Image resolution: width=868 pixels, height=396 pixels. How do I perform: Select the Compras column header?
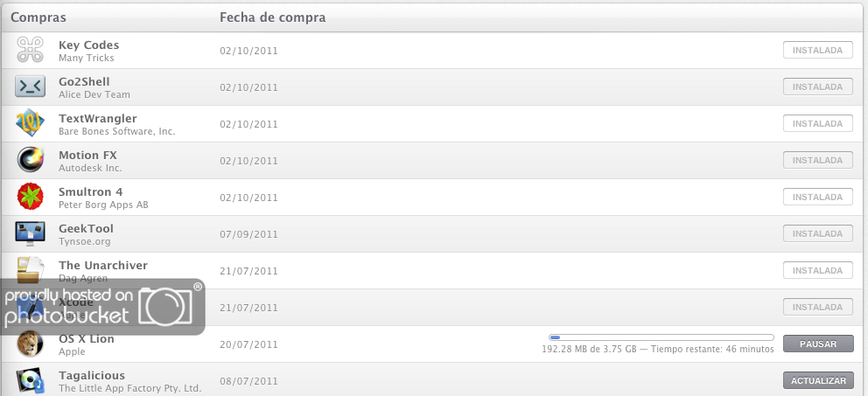tap(38, 17)
